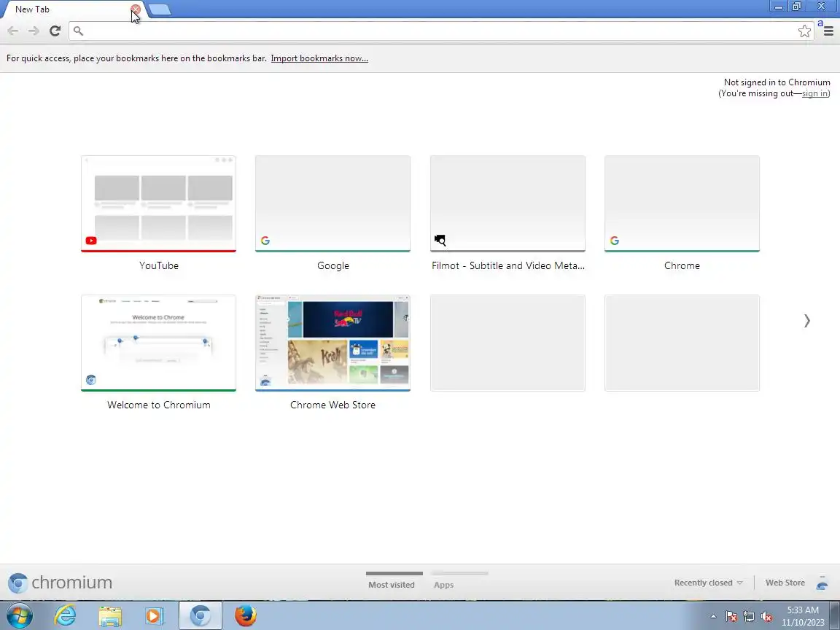Click the Chromium favicon on Welcome tile
Screen dimensions: 840x630
(91, 380)
